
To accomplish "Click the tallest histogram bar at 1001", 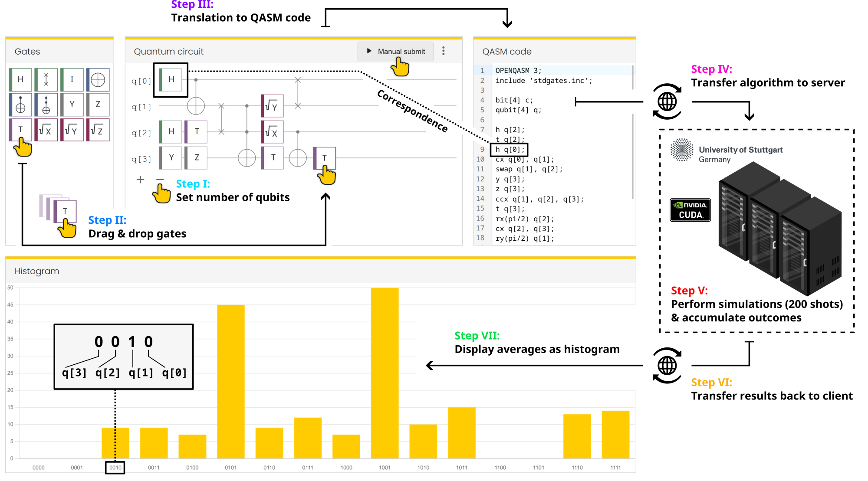I will [x=386, y=373].
